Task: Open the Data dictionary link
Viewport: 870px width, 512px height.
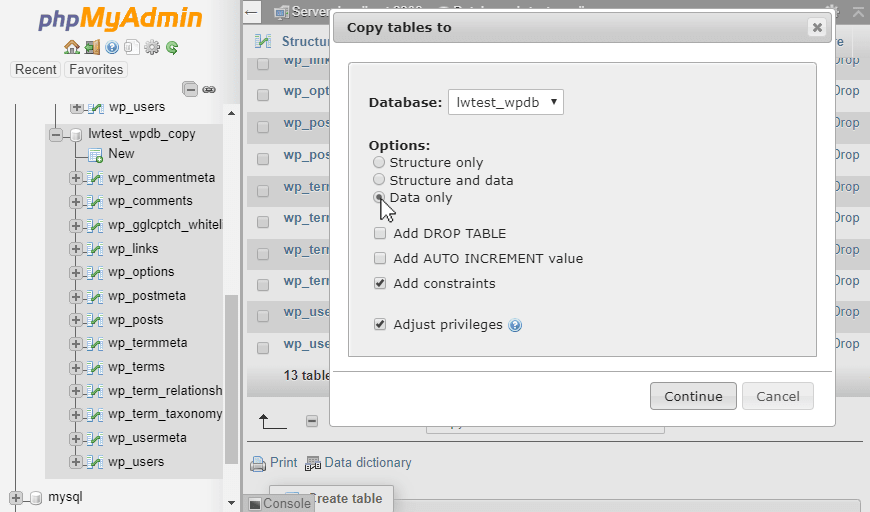Action: (x=368, y=463)
